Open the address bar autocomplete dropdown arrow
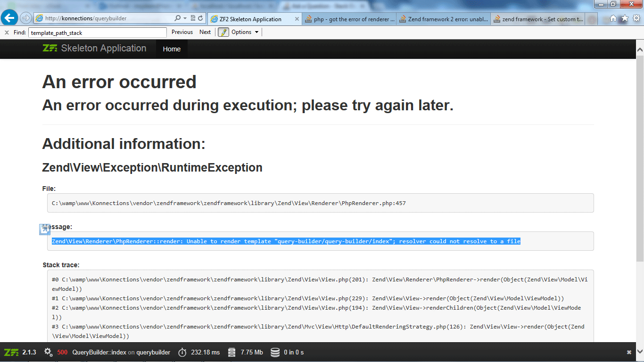This screenshot has width=644, height=362. pyautogui.click(x=185, y=18)
